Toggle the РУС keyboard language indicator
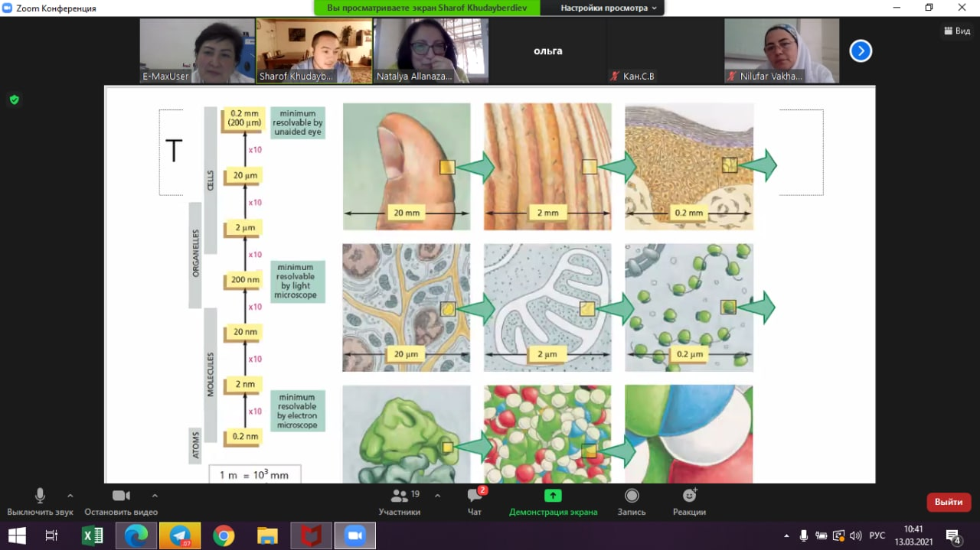Viewport: 980px width, 550px height. click(877, 535)
